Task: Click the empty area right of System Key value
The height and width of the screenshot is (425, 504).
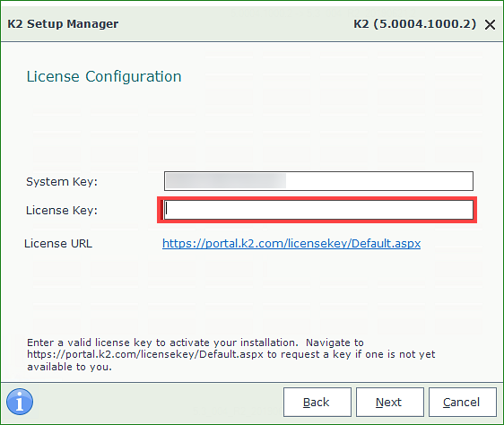Action: [x=379, y=181]
